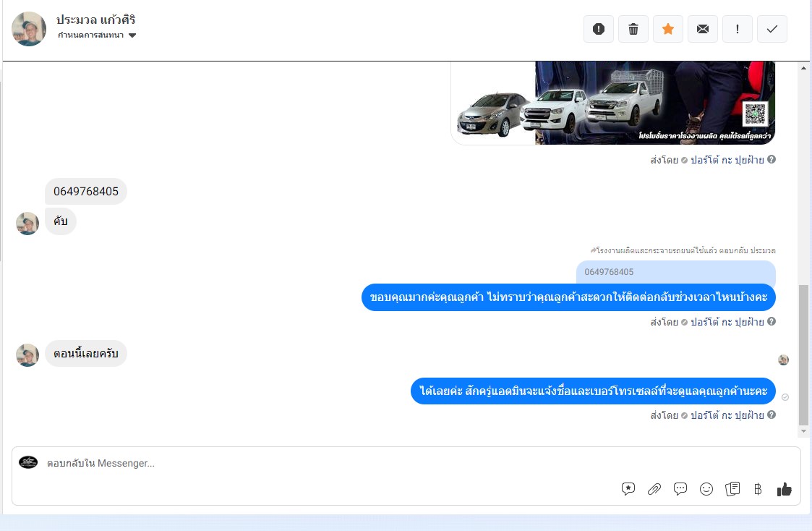Delete conversation using trash icon
812x531 pixels.
click(x=633, y=29)
